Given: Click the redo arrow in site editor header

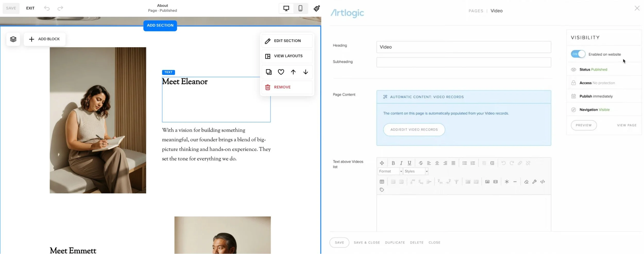Looking at the screenshot, I should click(x=60, y=8).
